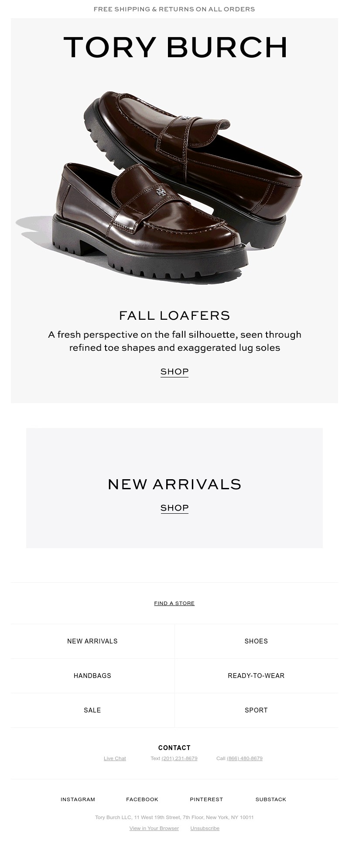Select Shoes in footer menu
Viewport: 349px width, 868px height.
click(x=256, y=641)
